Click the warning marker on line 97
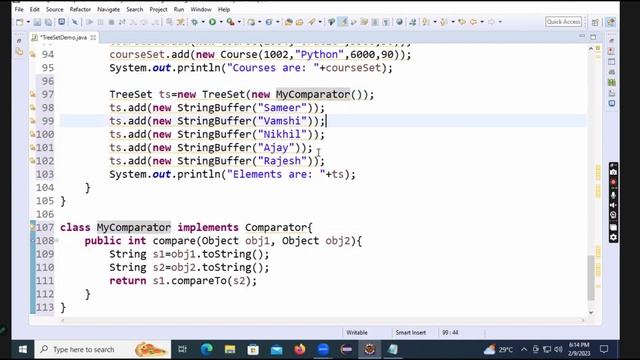The image size is (640, 360). point(33,94)
